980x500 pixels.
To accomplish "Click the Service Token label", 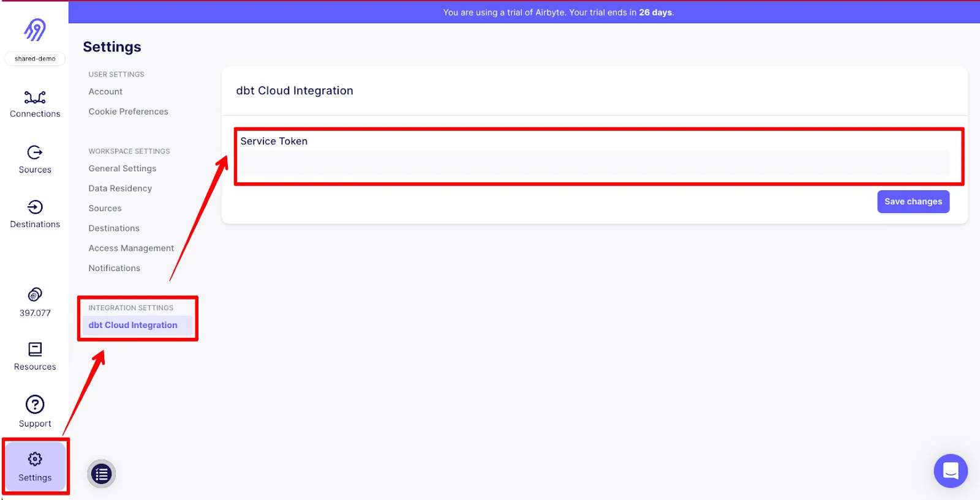I will pyautogui.click(x=274, y=141).
